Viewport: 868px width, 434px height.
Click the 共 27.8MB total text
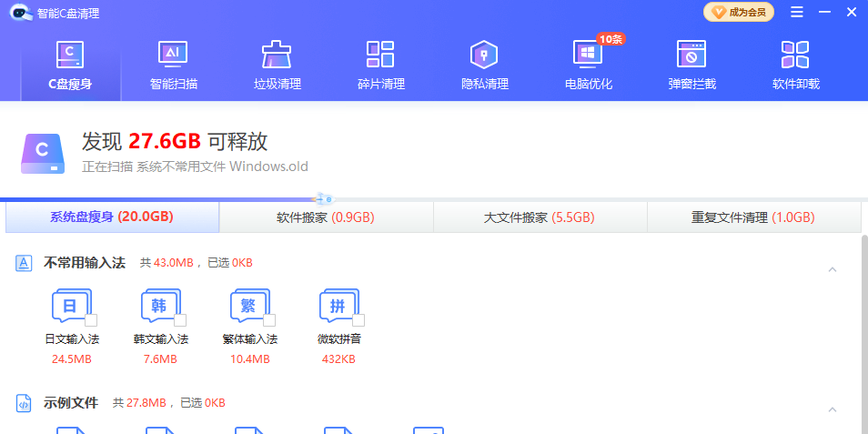[x=139, y=403]
